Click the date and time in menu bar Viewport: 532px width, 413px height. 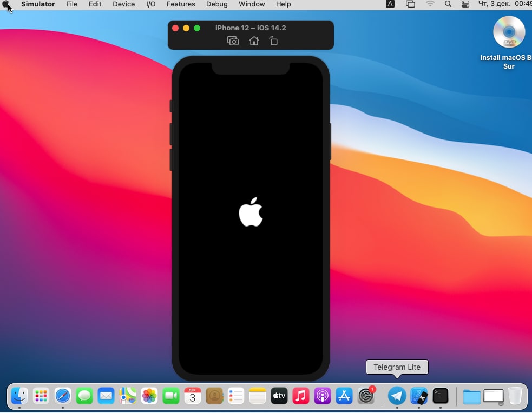click(505, 4)
